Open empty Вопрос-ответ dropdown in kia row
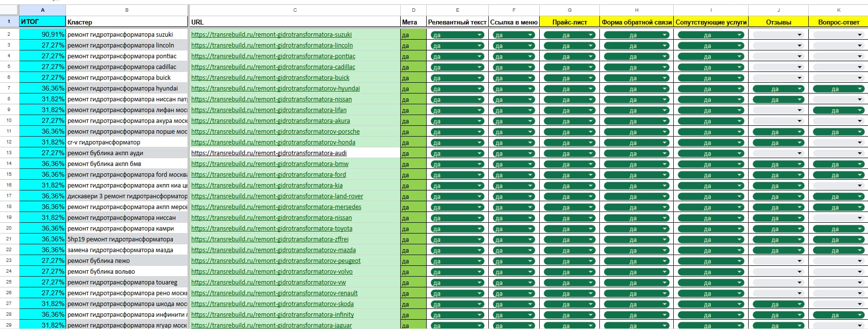868x329 pixels. pos(839,186)
